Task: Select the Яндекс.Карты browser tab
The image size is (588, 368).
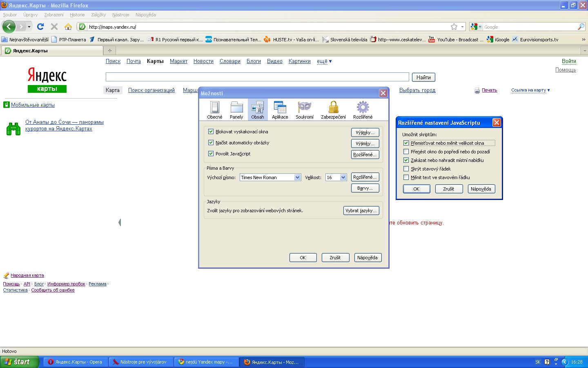Action: pyautogui.click(x=52, y=51)
